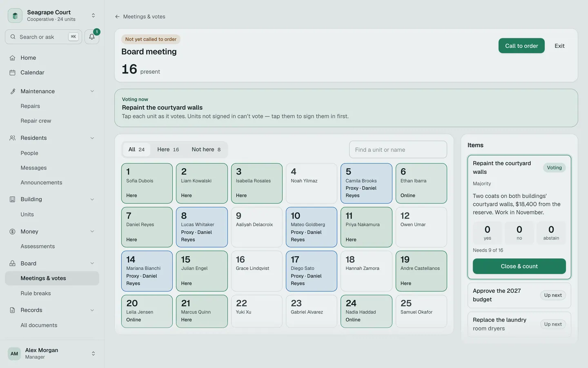Screen dimensions: 588x368
Task: Switch to the Not here 8 tab
Action: click(x=206, y=150)
